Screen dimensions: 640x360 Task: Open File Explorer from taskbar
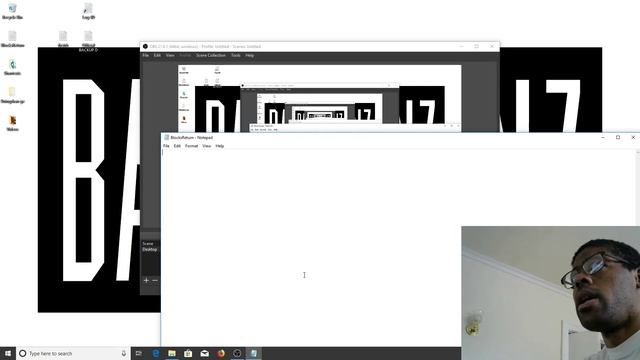[172, 353]
